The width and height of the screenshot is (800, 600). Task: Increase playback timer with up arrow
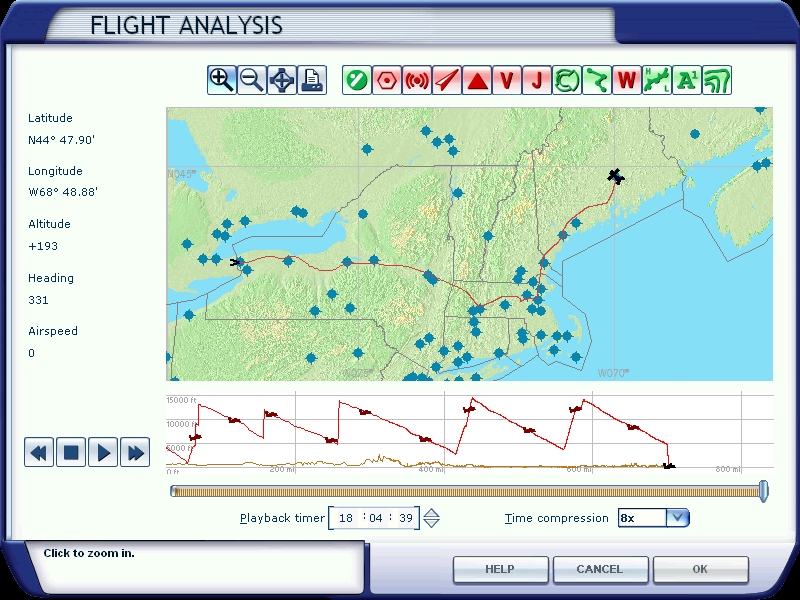432,513
